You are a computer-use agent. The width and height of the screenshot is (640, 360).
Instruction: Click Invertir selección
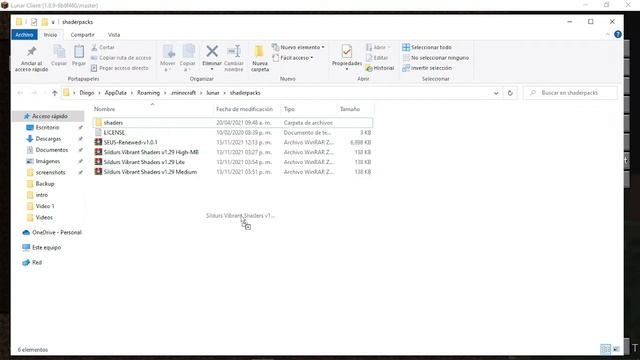pyautogui.click(x=427, y=68)
